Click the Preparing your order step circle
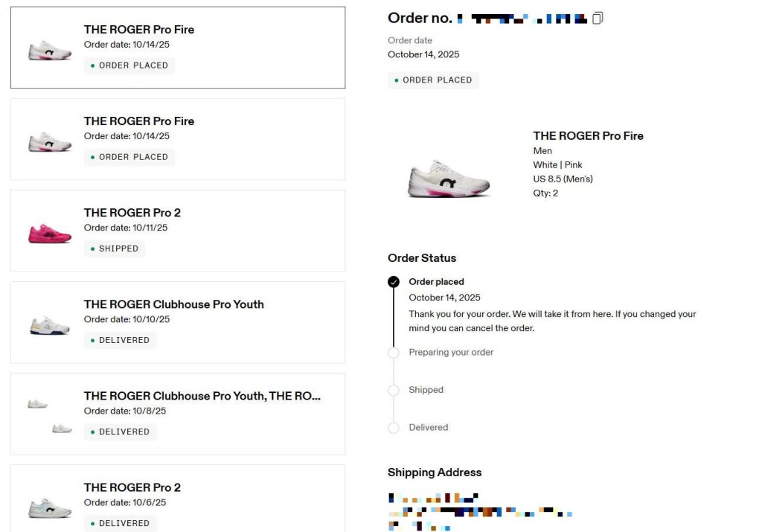The height and width of the screenshot is (532, 762). pyautogui.click(x=394, y=353)
